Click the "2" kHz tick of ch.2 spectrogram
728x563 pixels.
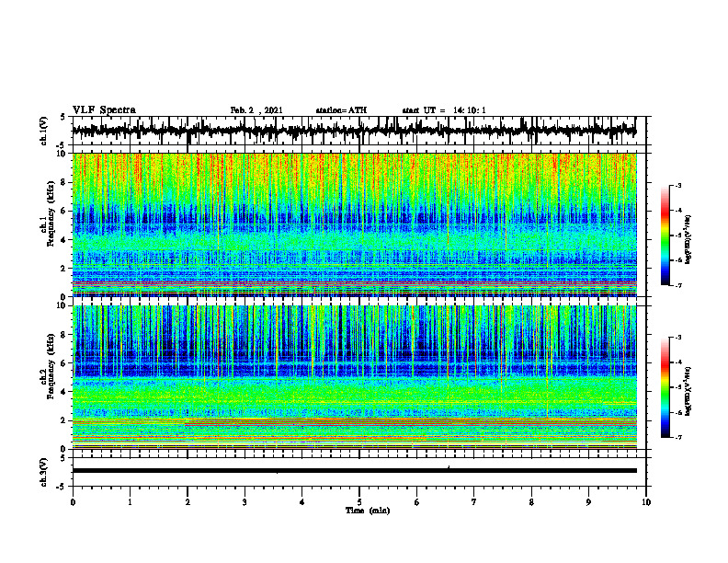64,420
